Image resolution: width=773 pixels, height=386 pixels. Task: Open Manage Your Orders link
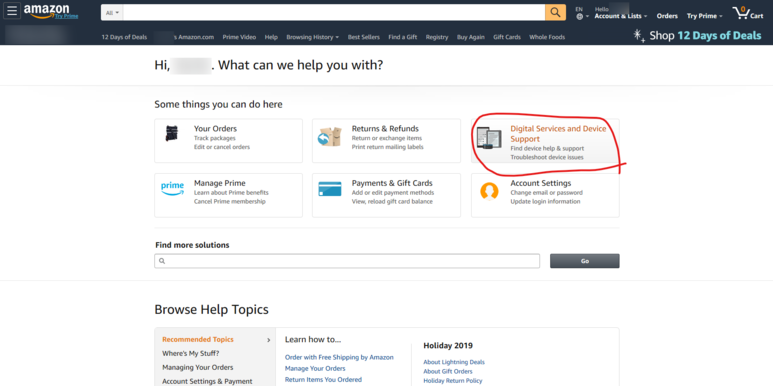point(315,368)
